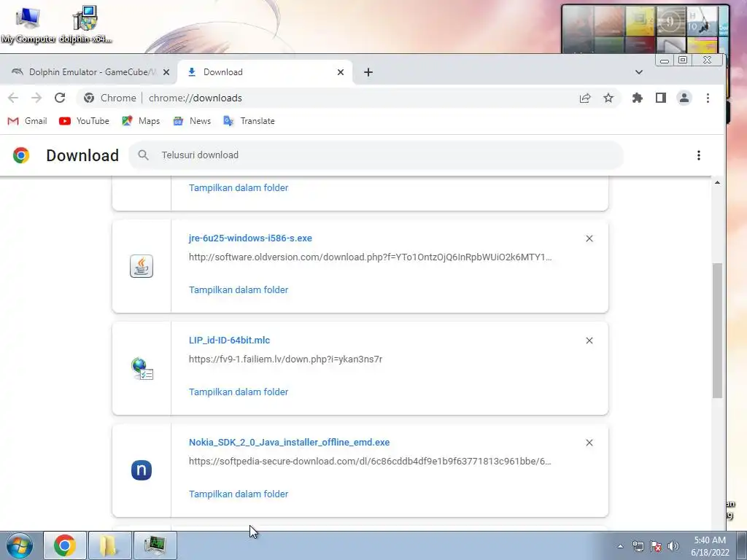
Task: Click the Java file icon of jre-6u25
Action: (x=142, y=266)
